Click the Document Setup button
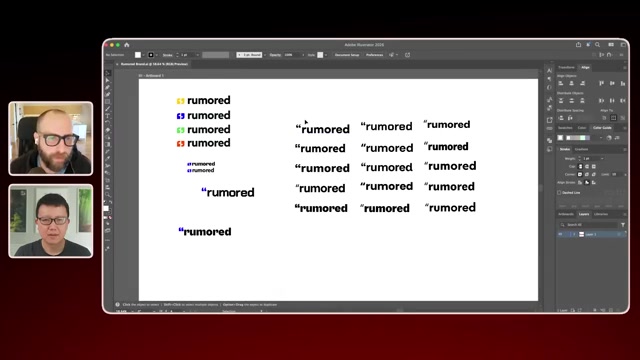This screenshot has width=640, height=360. (347, 55)
